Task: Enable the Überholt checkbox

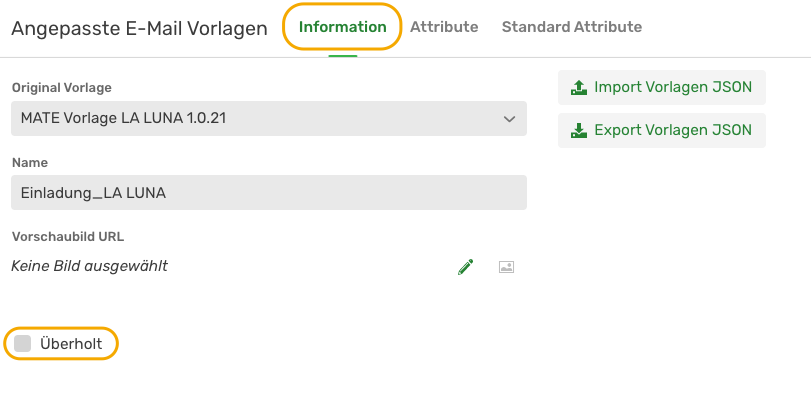Action: click(x=23, y=344)
